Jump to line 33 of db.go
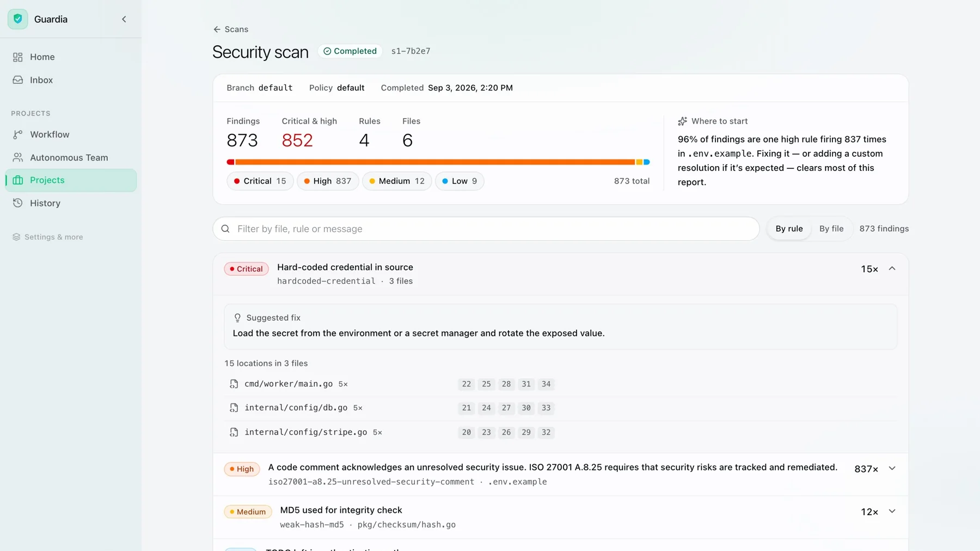 pos(546,408)
